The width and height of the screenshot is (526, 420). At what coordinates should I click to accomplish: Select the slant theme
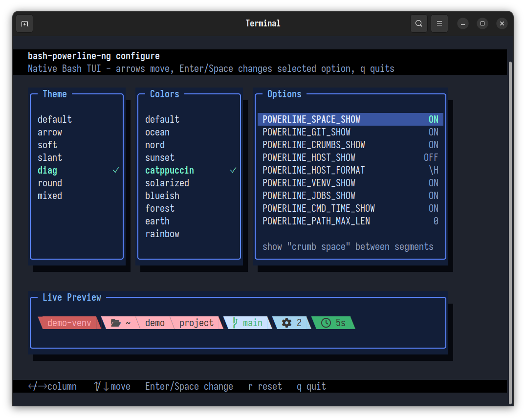50,157
